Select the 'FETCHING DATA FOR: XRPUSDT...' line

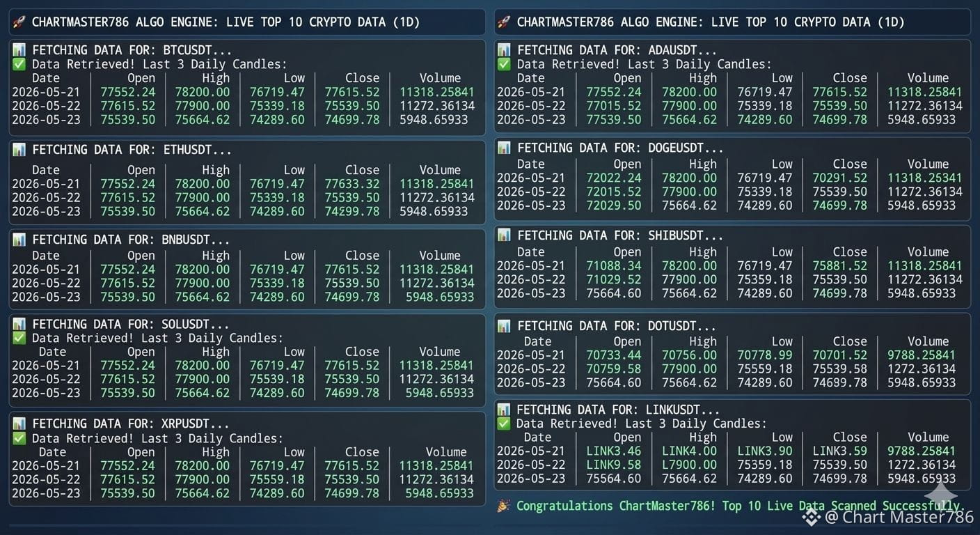click(131, 424)
